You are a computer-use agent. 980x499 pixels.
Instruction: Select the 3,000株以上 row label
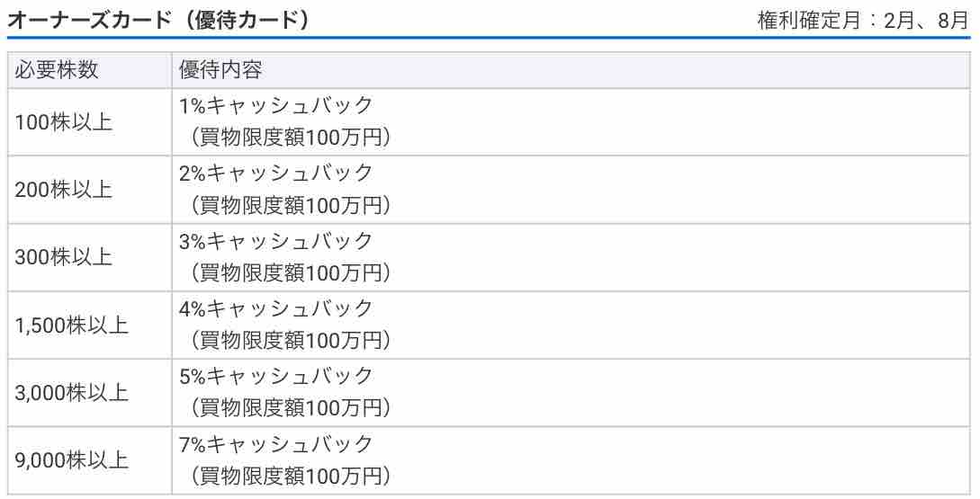71,393
